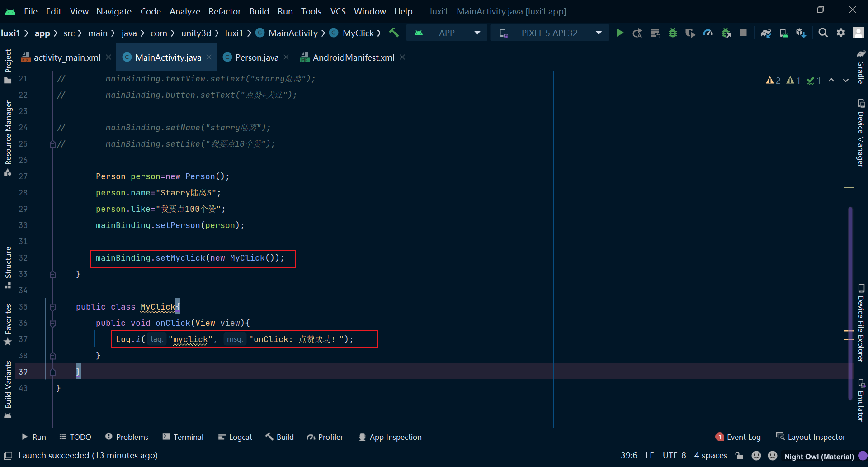Click MainActivity in the breadcrumb path
The height and width of the screenshot is (467, 868).
tap(293, 33)
